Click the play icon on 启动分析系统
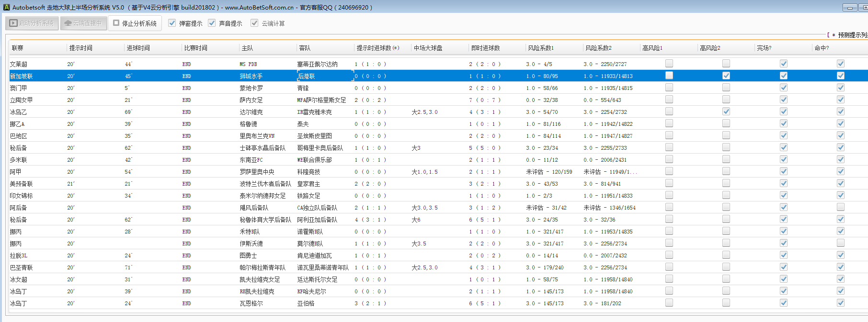This screenshot has height=322, width=868. [x=13, y=23]
